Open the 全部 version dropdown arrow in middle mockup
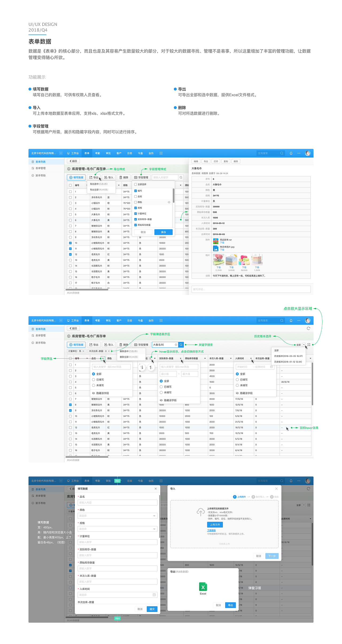The height and width of the screenshot is (644, 342). pyautogui.click(x=304, y=345)
